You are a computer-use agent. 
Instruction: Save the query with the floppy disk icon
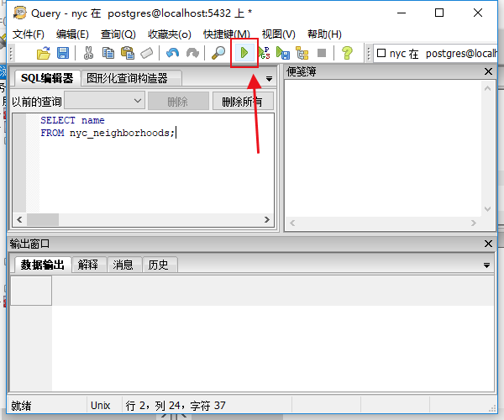63,53
